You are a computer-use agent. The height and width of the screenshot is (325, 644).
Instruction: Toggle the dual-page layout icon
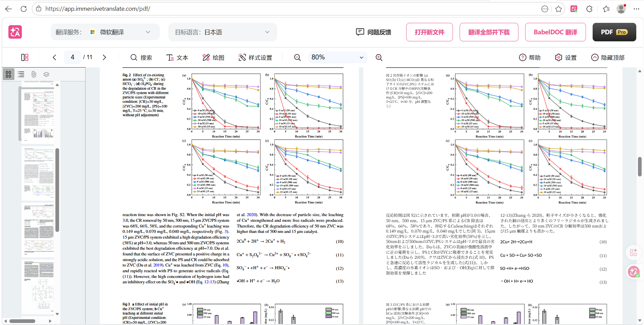[25, 57]
